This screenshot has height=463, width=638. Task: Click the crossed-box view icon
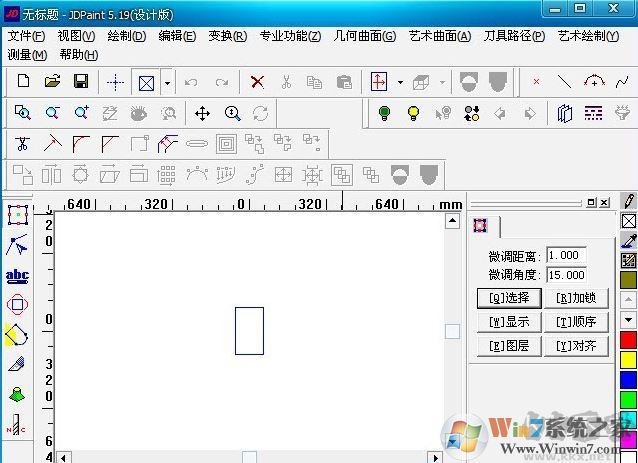tap(146, 84)
